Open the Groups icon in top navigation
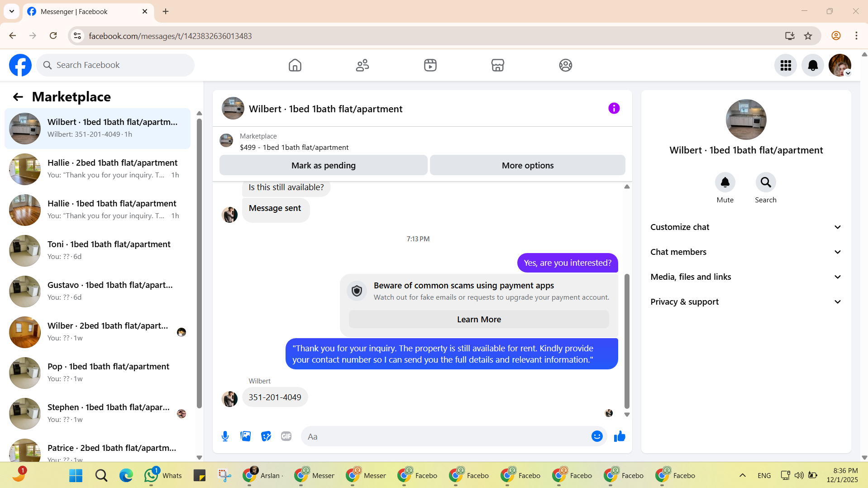The width and height of the screenshot is (868, 488). pos(566,65)
